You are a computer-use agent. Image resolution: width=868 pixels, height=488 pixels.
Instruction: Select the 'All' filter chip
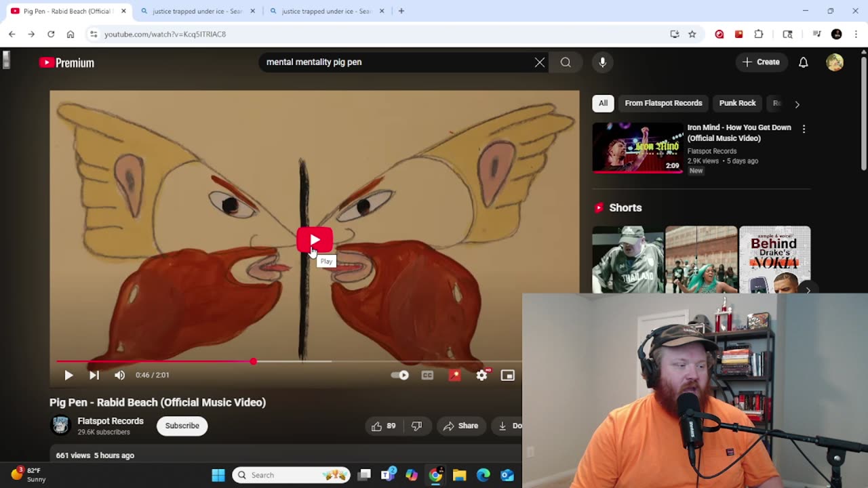click(603, 103)
